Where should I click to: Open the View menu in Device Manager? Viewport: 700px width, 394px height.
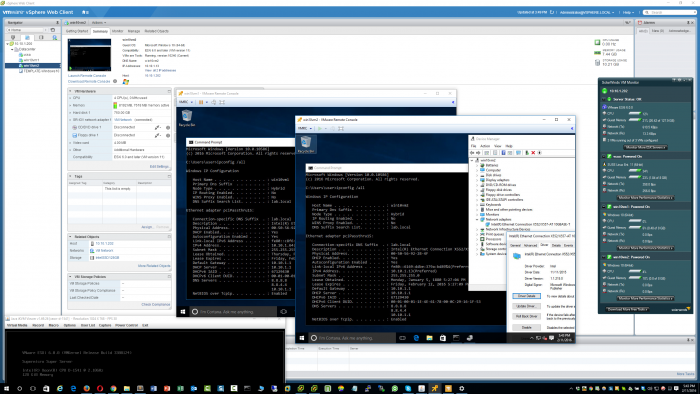pyautogui.click(x=497, y=146)
